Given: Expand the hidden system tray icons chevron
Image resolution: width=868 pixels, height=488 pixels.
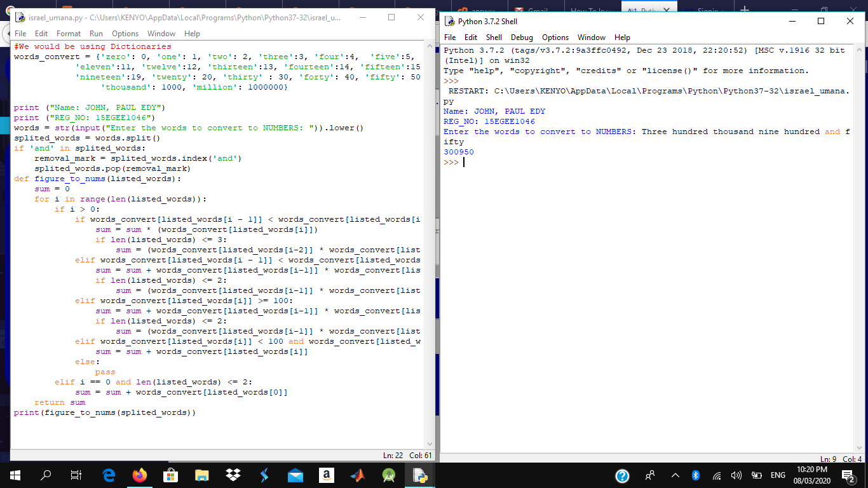Looking at the screenshot, I should point(675,475).
